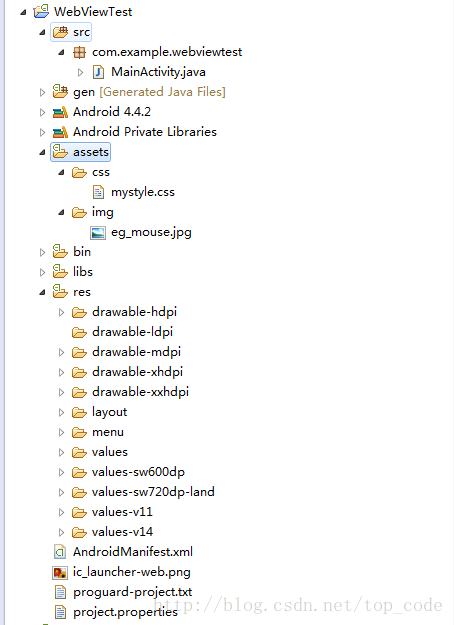The width and height of the screenshot is (454, 625).
Task: Click the res folder icon
Action: (x=60, y=292)
